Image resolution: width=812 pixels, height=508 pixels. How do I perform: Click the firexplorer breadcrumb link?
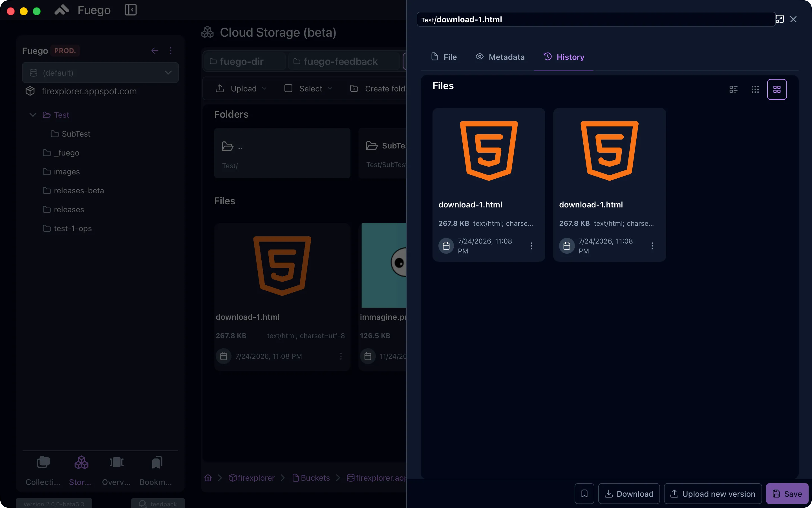point(251,478)
